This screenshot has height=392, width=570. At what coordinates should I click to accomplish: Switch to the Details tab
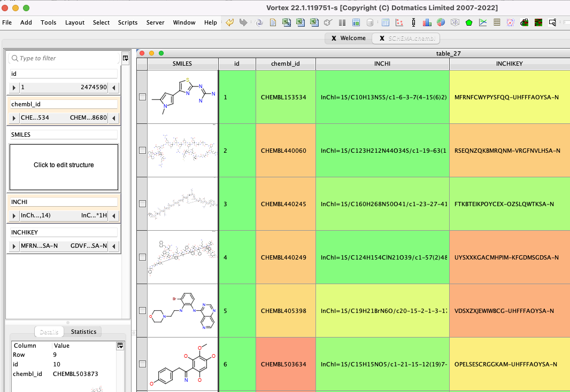click(49, 332)
